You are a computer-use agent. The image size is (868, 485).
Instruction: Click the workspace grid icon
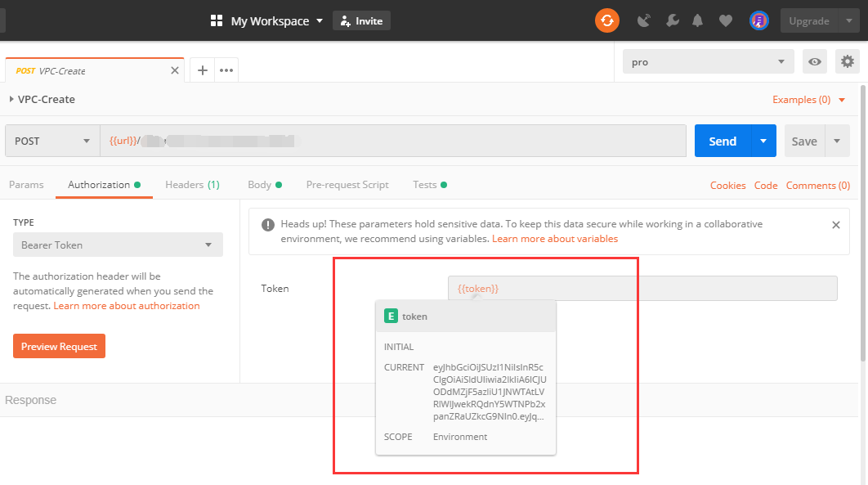(x=217, y=21)
